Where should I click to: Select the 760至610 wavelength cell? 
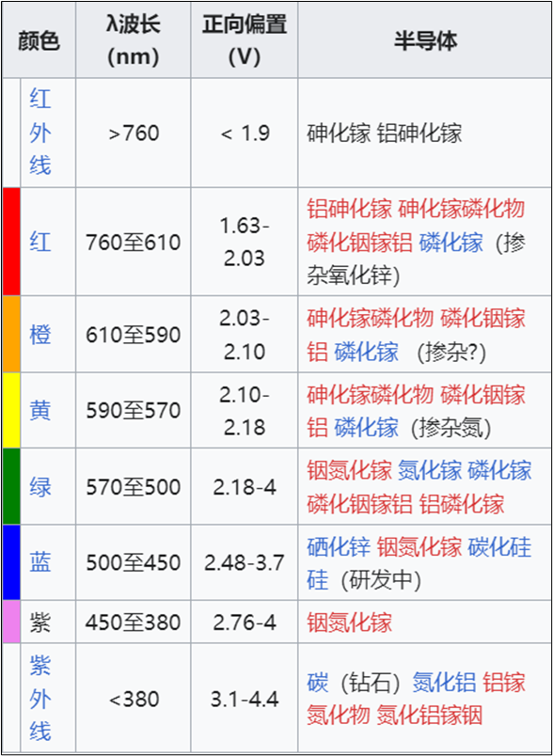(133, 242)
